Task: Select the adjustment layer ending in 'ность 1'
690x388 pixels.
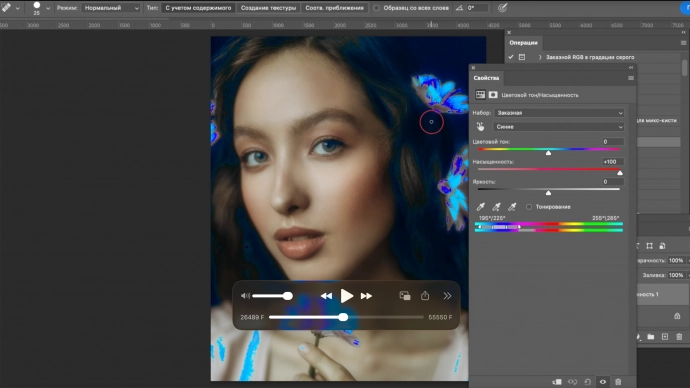Action: pyautogui.click(x=663, y=294)
